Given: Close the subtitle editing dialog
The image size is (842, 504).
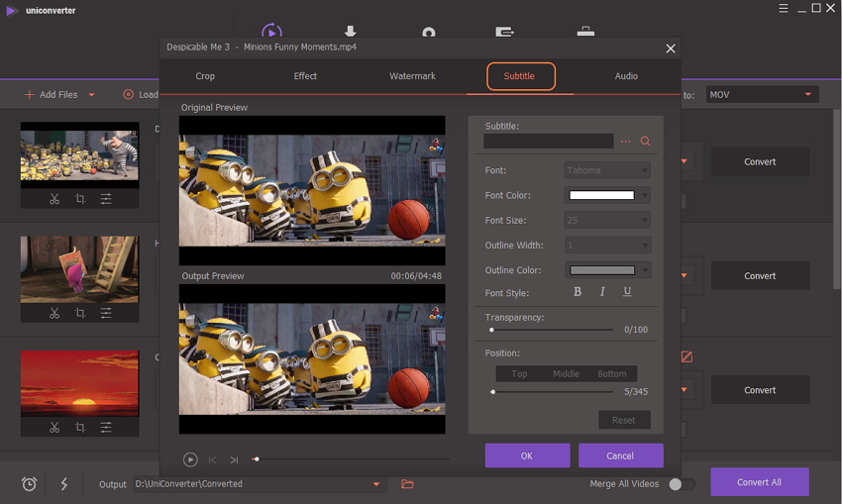Looking at the screenshot, I should pos(671,49).
